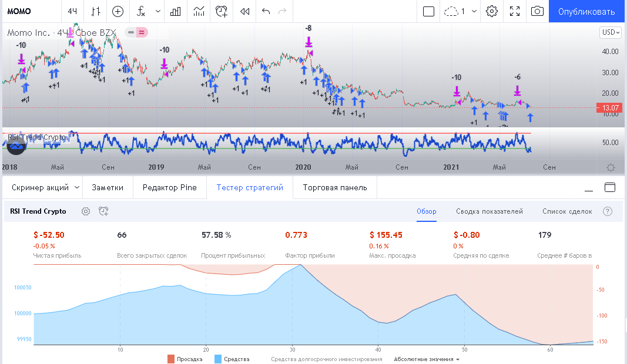627x364 pixels.
Task: Create an alert with the alarm clock icon
Action: pos(222,11)
